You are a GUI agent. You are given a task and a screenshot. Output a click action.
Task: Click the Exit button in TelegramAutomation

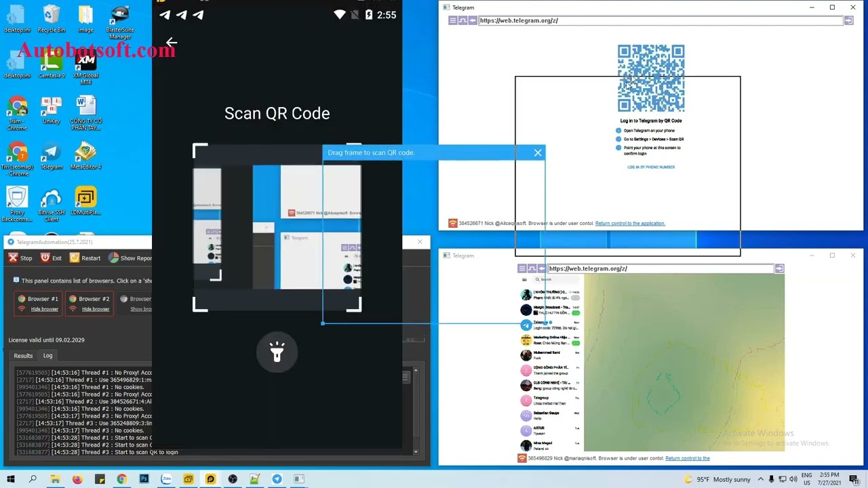coord(51,258)
